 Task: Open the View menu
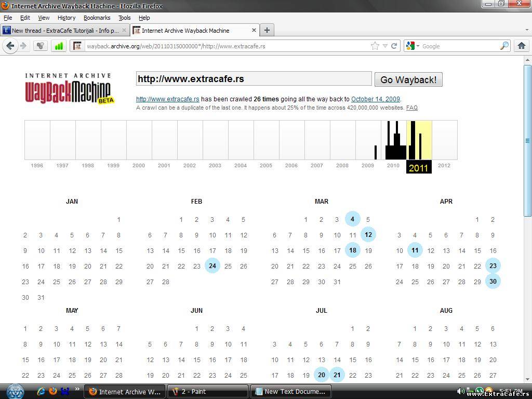point(44,18)
